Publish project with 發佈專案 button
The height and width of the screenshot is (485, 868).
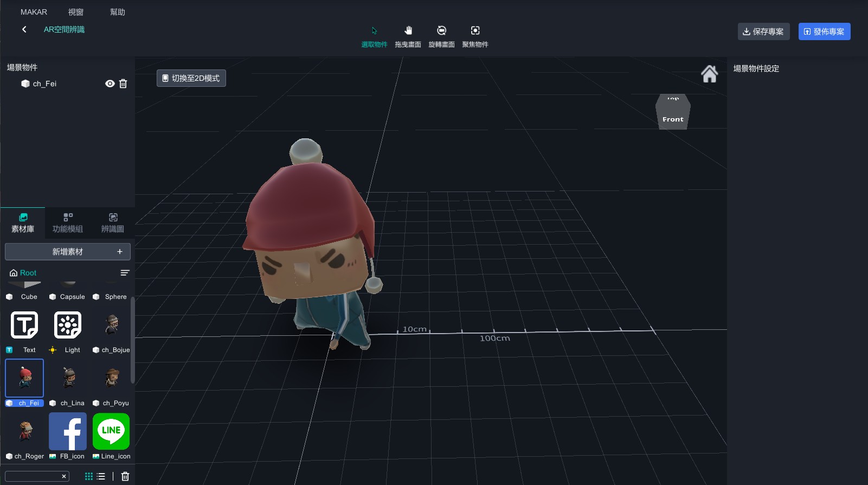click(x=824, y=31)
